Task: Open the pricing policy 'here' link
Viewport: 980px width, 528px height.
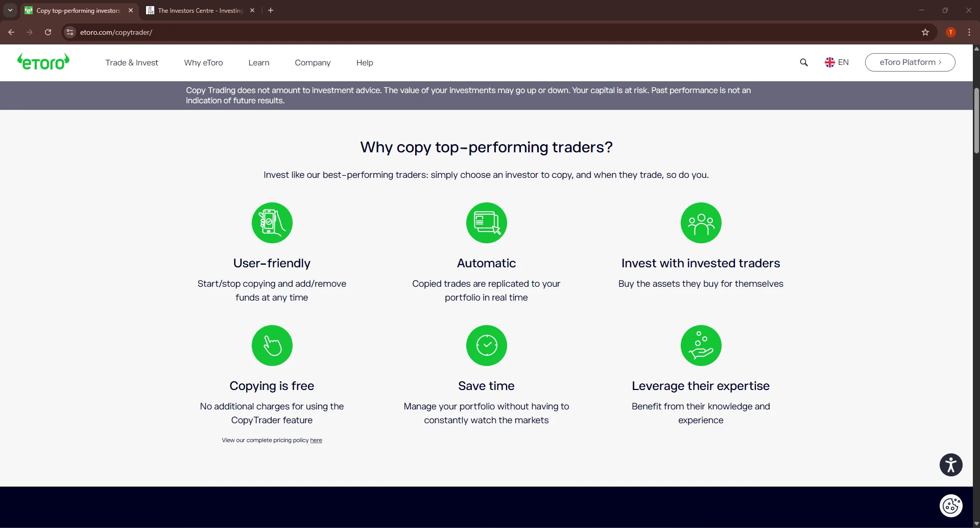Action: [x=316, y=441]
